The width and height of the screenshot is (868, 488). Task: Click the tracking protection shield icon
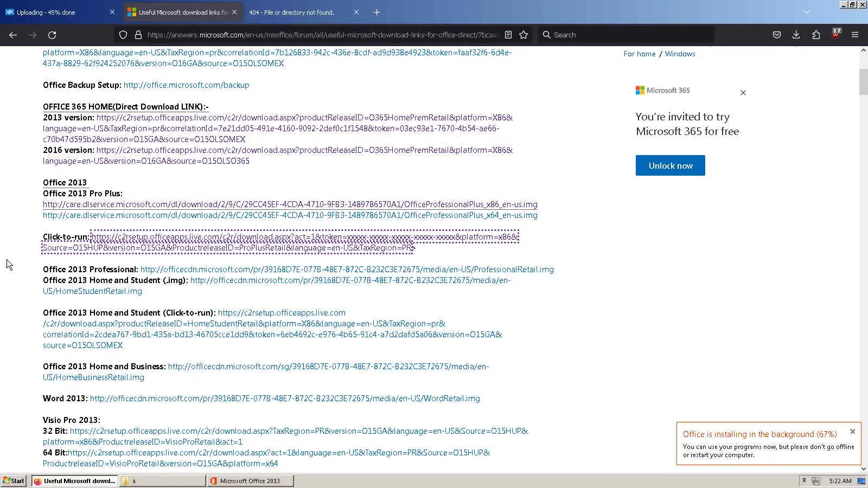pyautogui.click(x=123, y=35)
